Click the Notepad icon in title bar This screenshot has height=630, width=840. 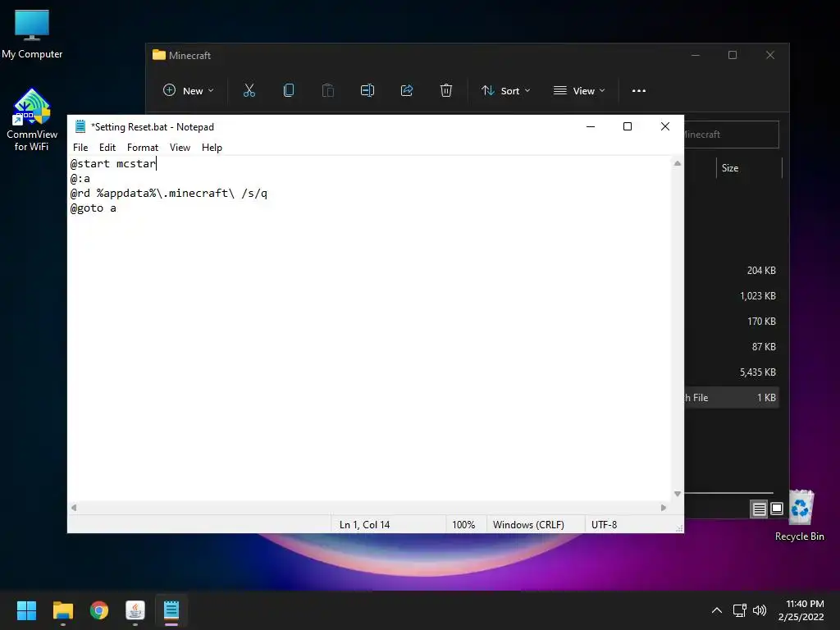(80, 126)
